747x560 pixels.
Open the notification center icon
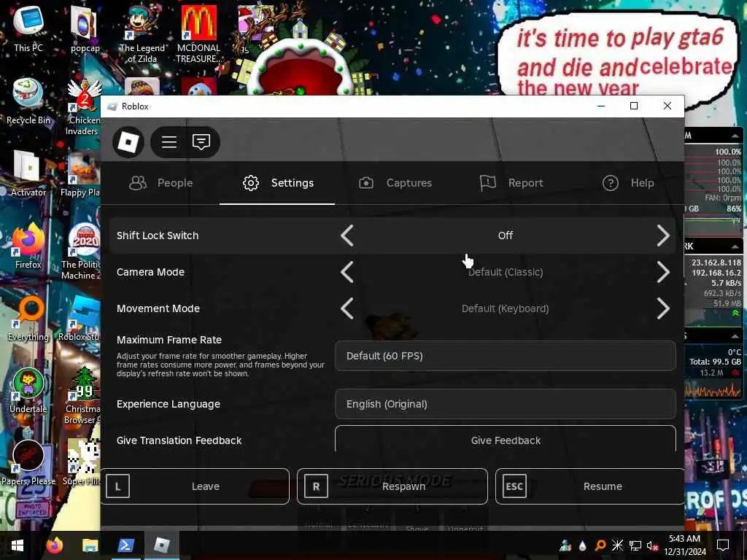(x=723, y=545)
